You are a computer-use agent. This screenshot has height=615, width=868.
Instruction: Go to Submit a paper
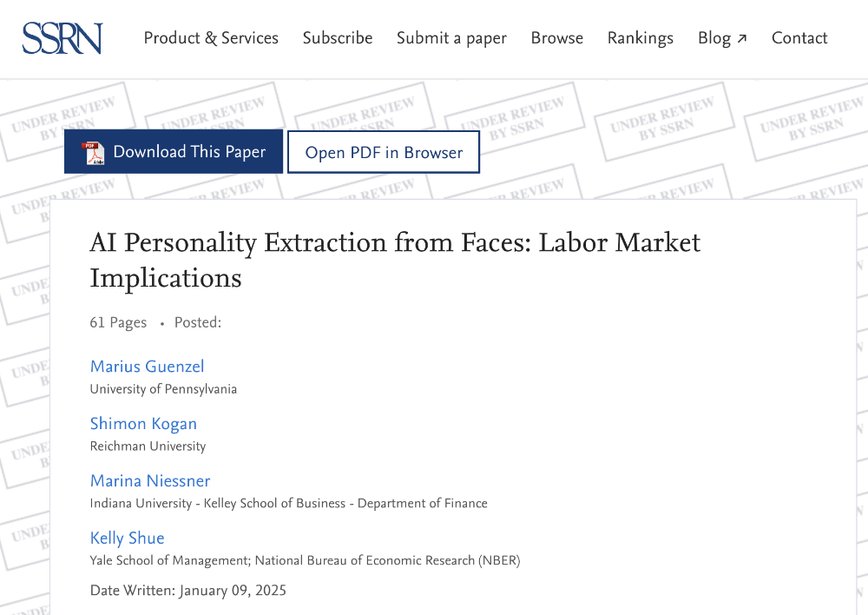click(x=451, y=38)
